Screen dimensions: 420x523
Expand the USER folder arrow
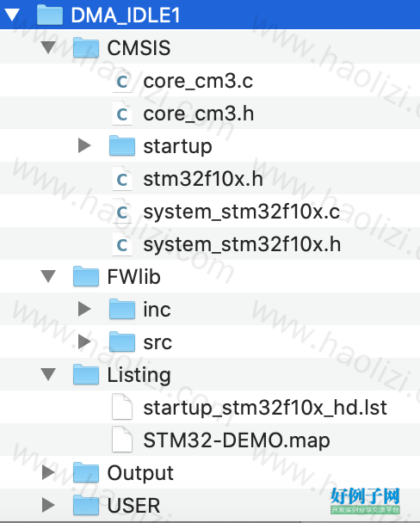point(49,505)
